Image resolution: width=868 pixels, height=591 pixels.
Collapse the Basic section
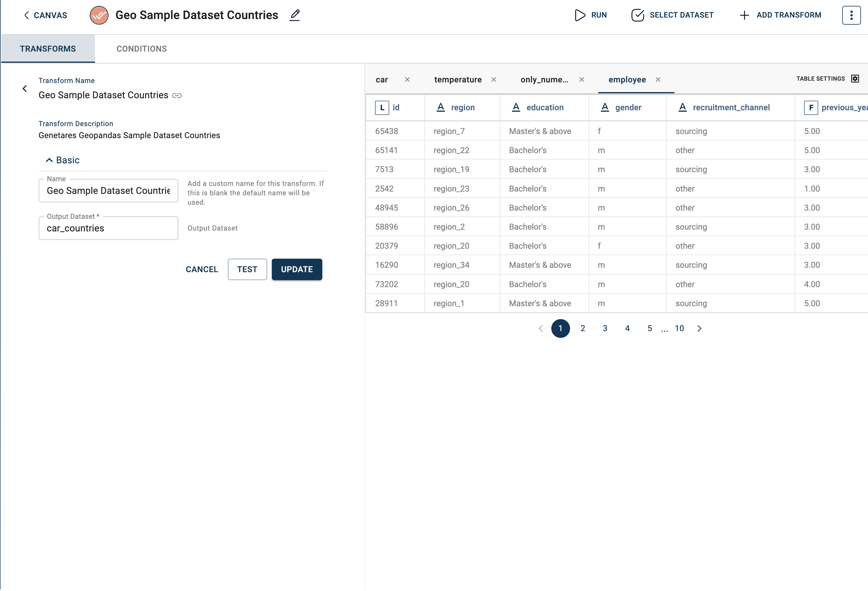[50, 160]
